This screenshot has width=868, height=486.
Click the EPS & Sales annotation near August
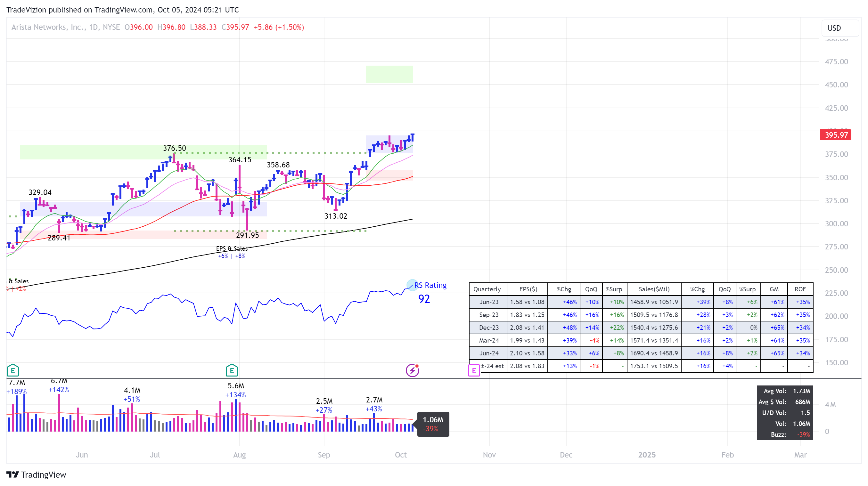[232, 252]
